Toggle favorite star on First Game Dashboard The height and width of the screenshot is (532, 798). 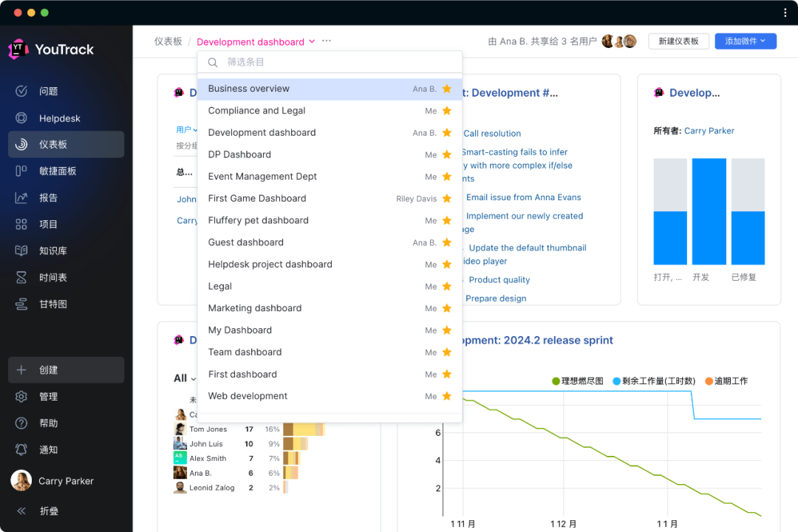tap(447, 199)
